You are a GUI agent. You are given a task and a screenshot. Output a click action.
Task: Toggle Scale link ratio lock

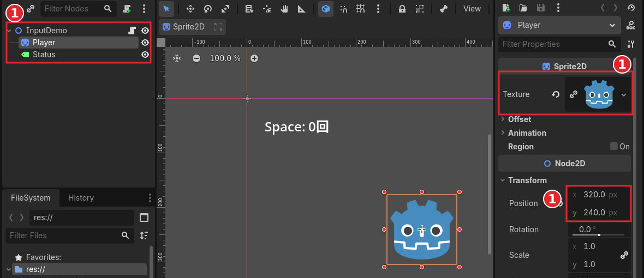pos(624,255)
